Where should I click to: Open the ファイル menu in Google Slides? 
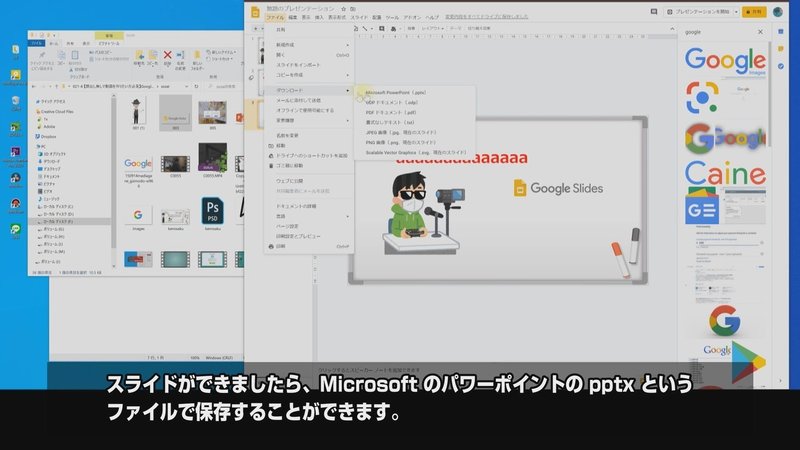pos(274,17)
